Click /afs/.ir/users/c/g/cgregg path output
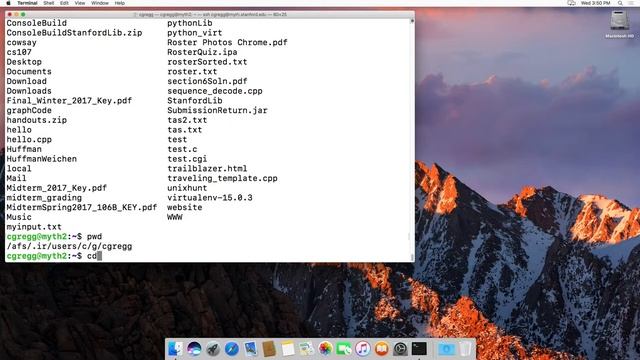 tap(69, 246)
